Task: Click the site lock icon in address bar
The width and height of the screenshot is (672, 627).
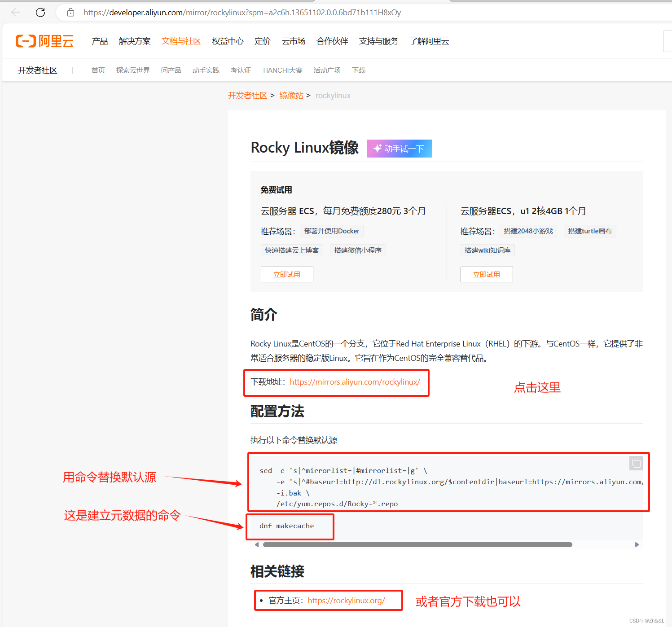Action: click(70, 13)
